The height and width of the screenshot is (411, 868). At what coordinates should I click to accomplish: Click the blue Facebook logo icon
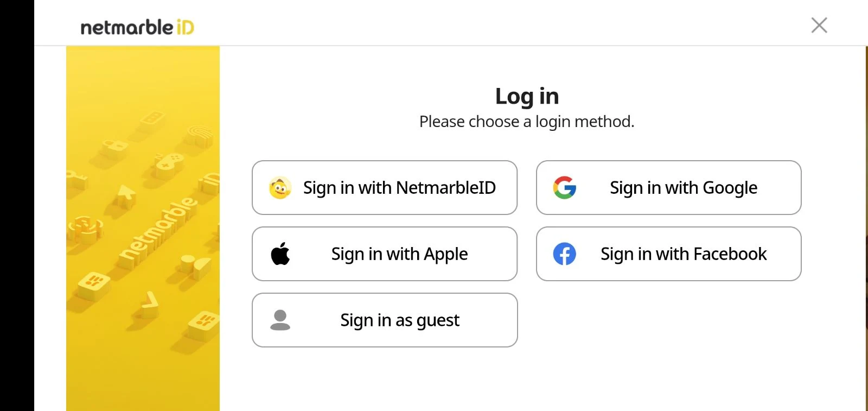point(564,254)
